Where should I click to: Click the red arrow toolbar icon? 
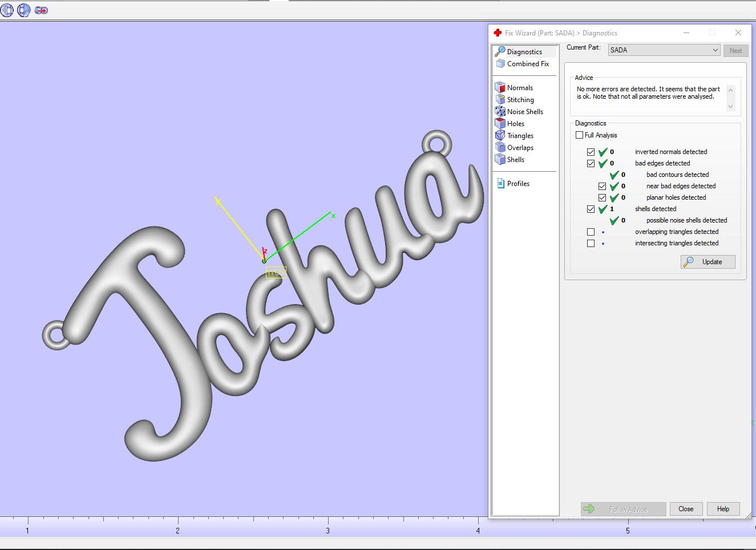[41, 10]
